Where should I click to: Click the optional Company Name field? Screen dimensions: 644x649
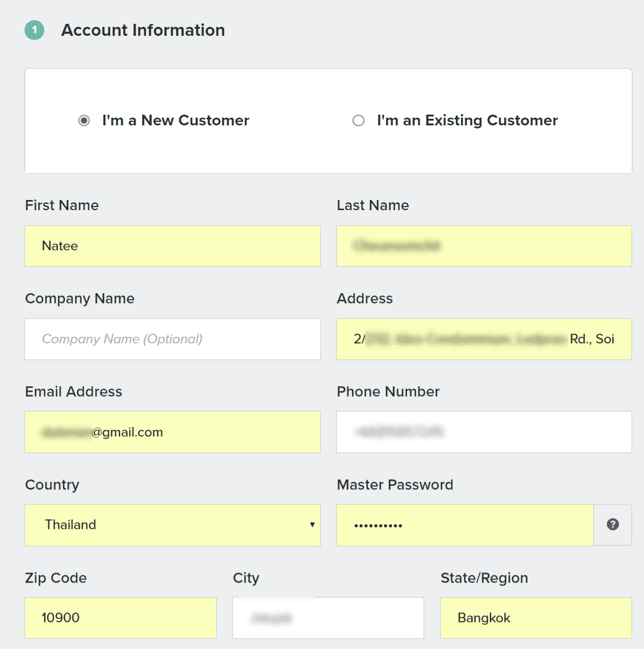point(173,339)
